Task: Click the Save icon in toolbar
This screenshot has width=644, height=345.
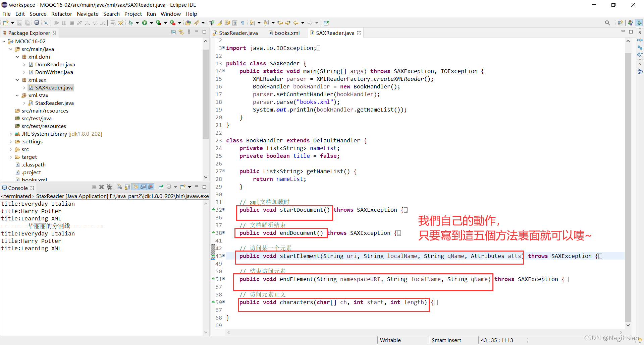Action: pyautogui.click(x=19, y=23)
